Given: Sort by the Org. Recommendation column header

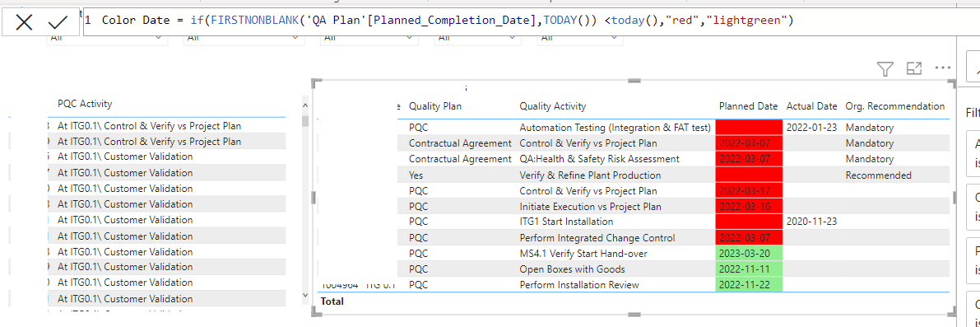Looking at the screenshot, I should click(x=895, y=106).
